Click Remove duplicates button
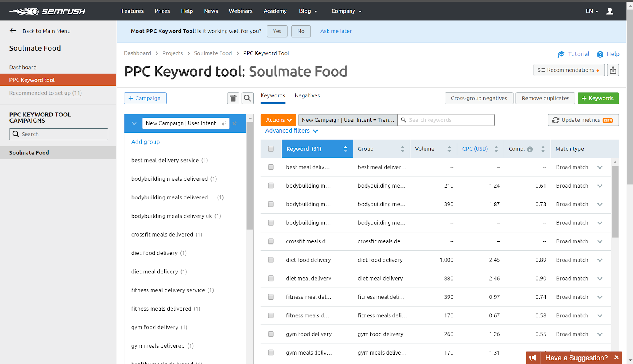633x364 pixels. pos(546,98)
